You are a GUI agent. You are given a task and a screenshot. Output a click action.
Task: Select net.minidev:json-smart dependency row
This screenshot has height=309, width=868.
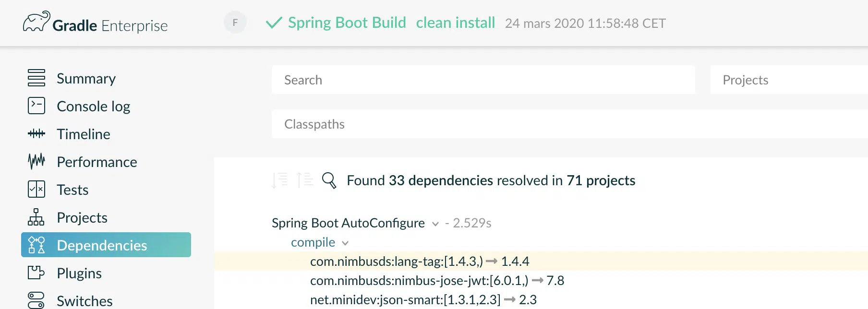541,299
